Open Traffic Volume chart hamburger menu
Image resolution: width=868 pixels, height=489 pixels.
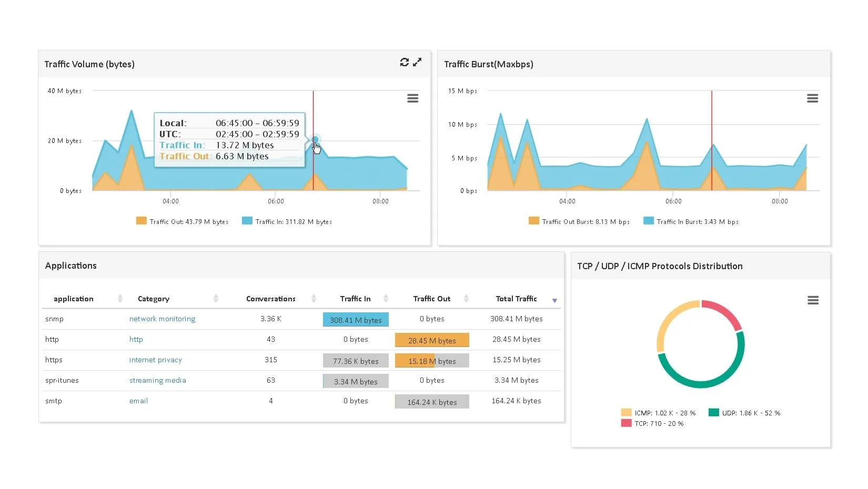[x=413, y=98]
